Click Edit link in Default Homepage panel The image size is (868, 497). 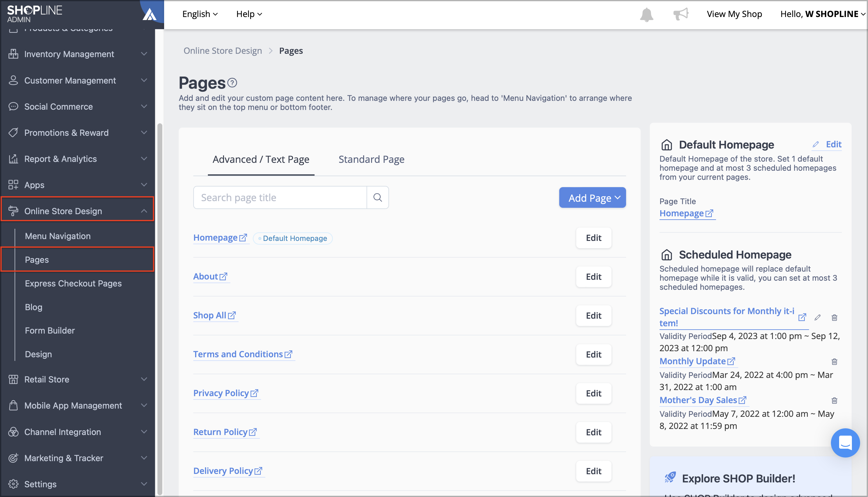827,144
